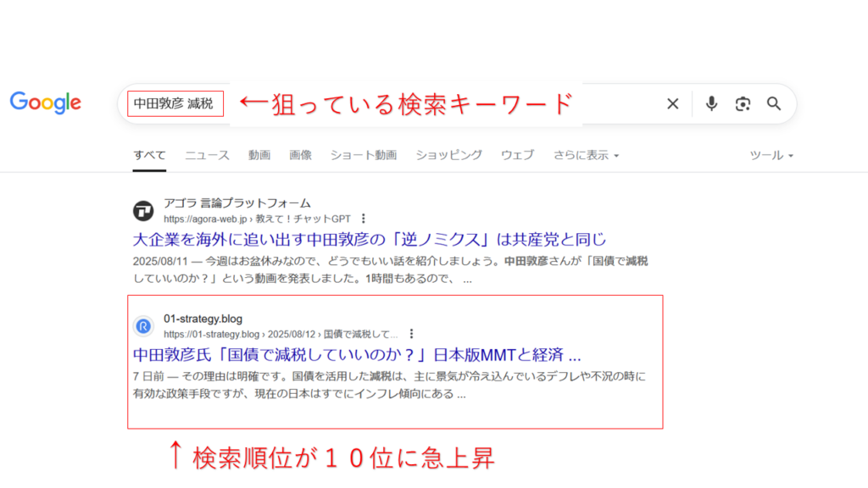Open image search with camera icon

[743, 103]
